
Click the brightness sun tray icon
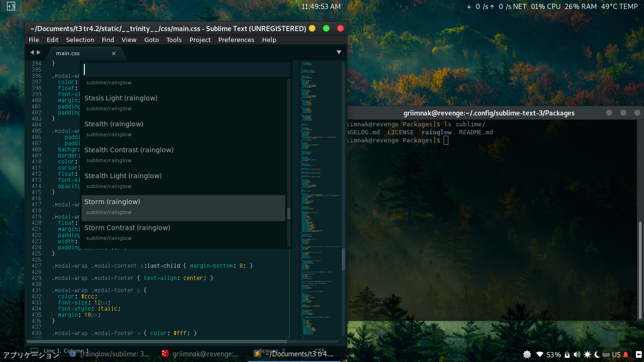point(587,354)
